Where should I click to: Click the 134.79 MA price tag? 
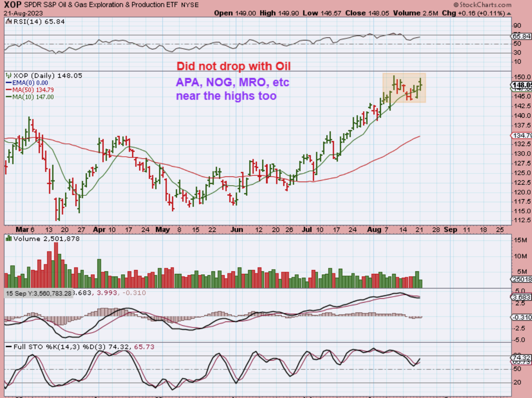click(522, 136)
